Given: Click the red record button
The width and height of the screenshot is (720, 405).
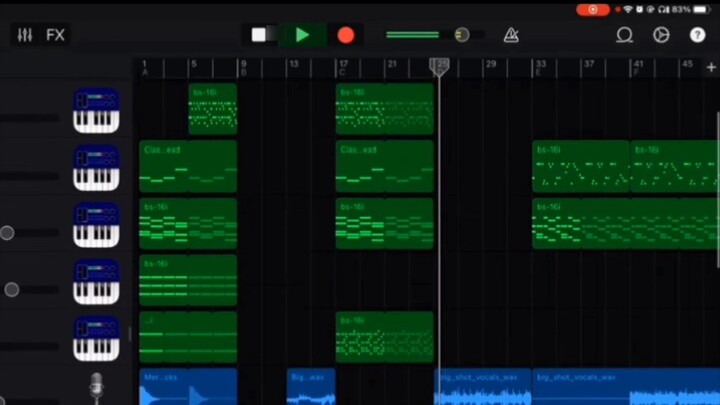Looking at the screenshot, I should 345,35.
